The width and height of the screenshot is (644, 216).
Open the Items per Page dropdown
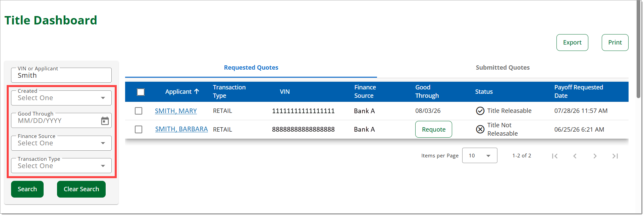click(x=480, y=155)
